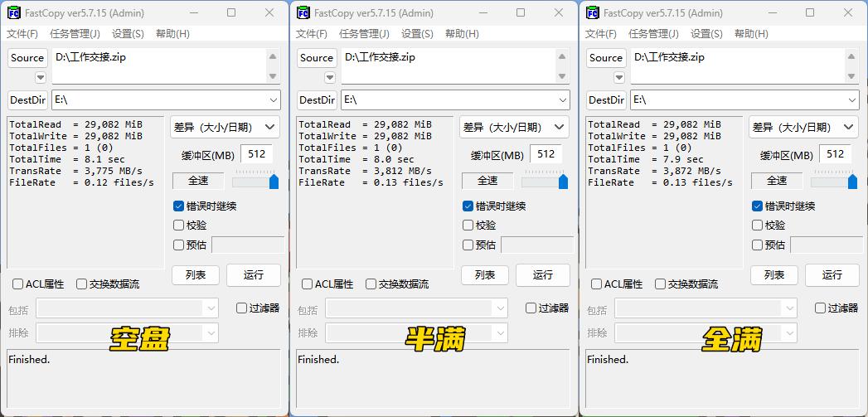Open the 设置(S) menu in the right window
Screen dimensions: 868x417
[706, 34]
